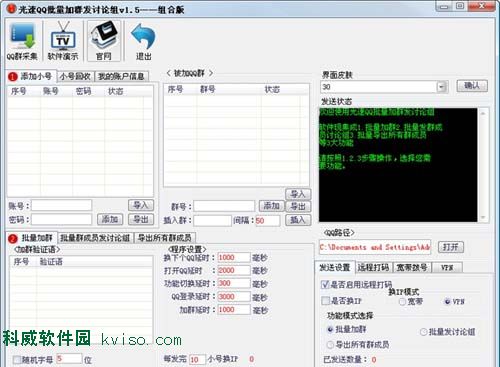Image resolution: width=500 pixels, height=367 pixels.
Task: Enable the 随机字母 checkbox
Action: point(17,360)
